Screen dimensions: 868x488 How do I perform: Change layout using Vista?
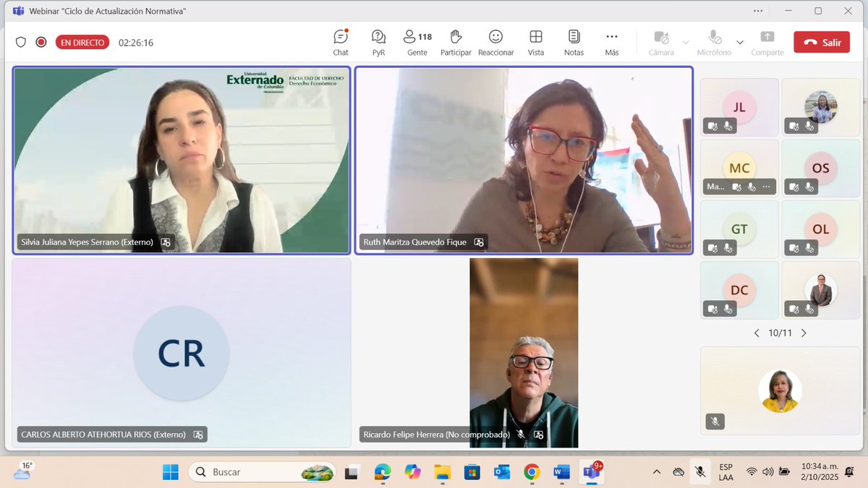click(536, 42)
